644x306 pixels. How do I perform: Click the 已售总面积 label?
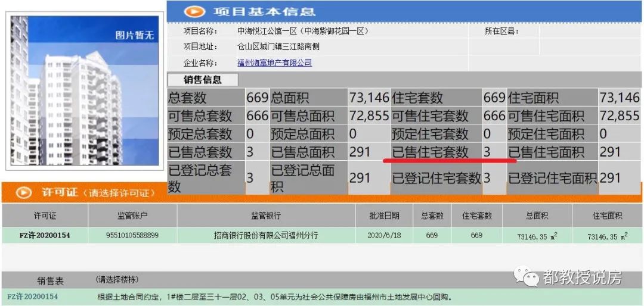(x=303, y=152)
